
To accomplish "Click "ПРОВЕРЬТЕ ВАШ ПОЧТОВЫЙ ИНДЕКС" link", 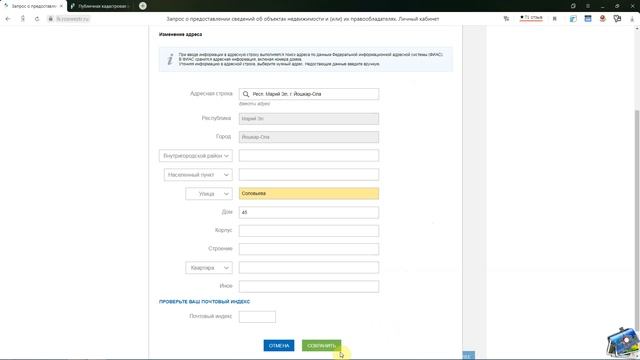I will point(204,302).
